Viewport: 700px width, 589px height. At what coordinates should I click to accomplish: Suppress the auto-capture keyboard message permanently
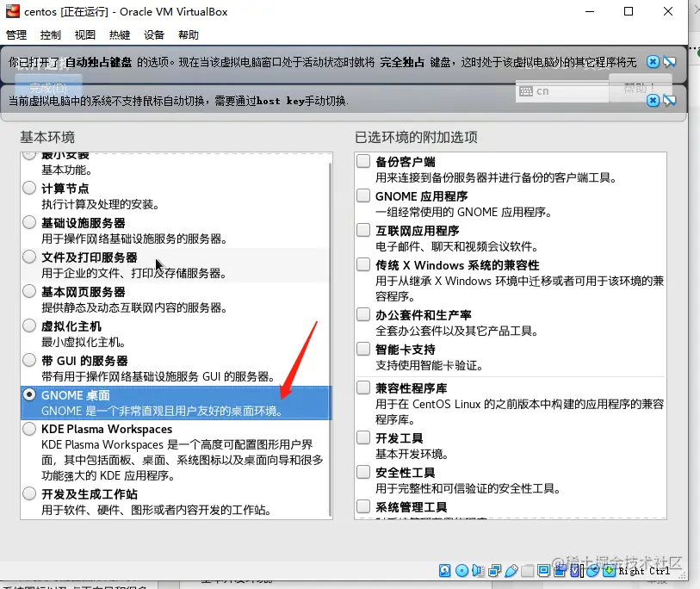tap(669, 62)
